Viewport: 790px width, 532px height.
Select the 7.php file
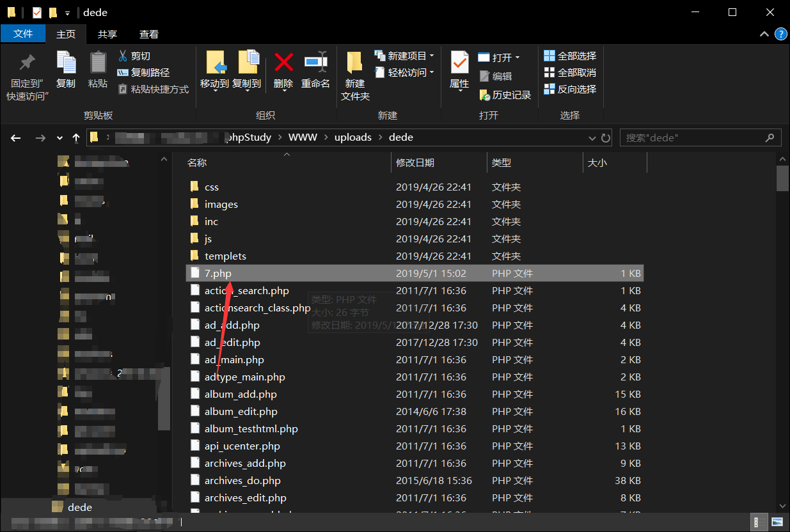[415, 273]
